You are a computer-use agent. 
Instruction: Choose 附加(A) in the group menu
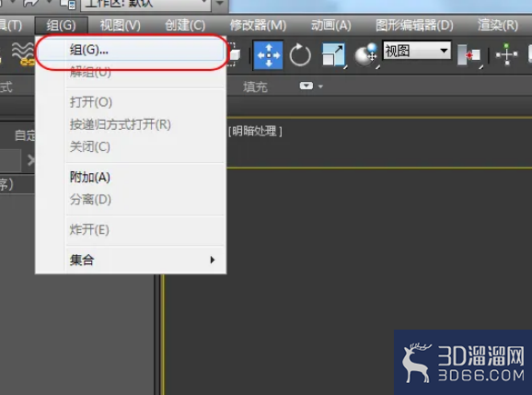(131, 177)
